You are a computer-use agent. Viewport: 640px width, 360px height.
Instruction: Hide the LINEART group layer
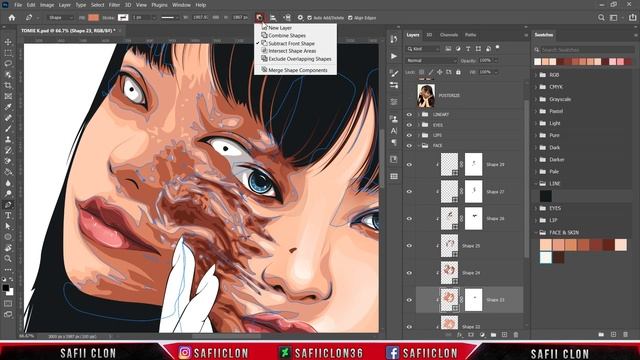click(x=409, y=115)
